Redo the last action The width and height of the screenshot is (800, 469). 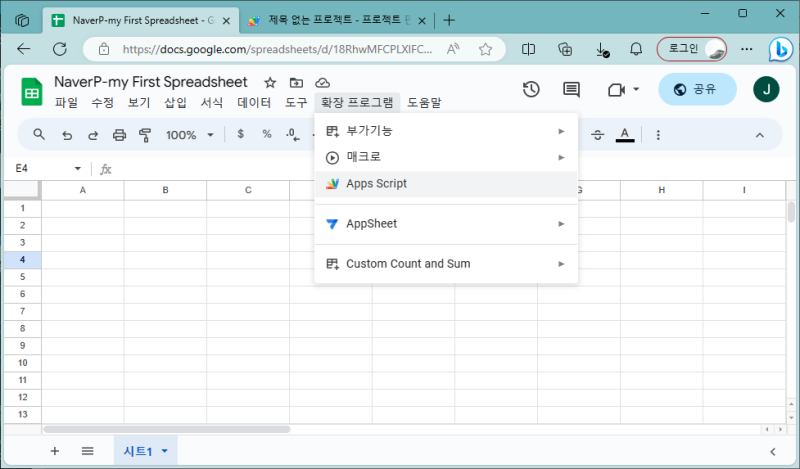[x=93, y=135]
